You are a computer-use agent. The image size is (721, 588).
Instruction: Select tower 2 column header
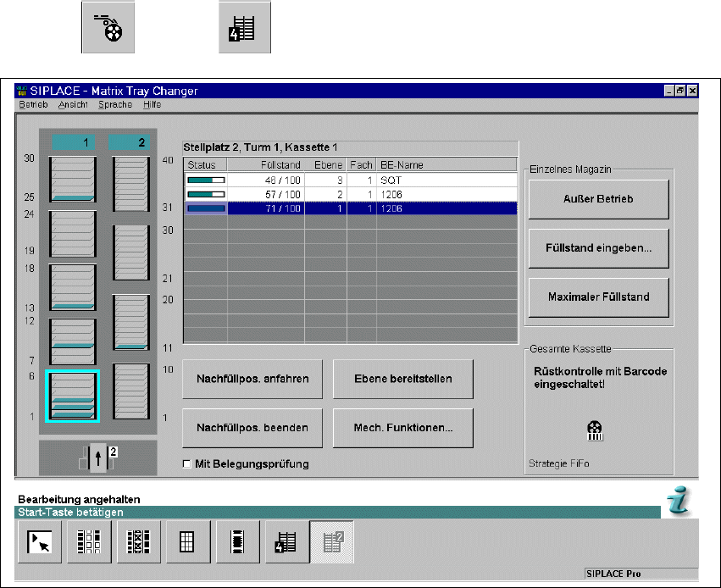[x=130, y=142]
